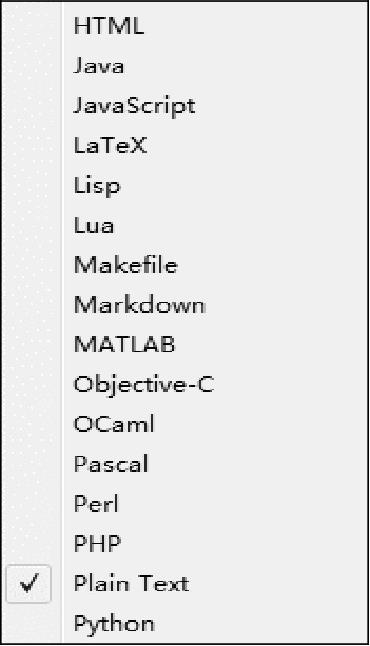Click the word Script in JavaScript
The width and height of the screenshot is (370, 646).
click(161, 107)
